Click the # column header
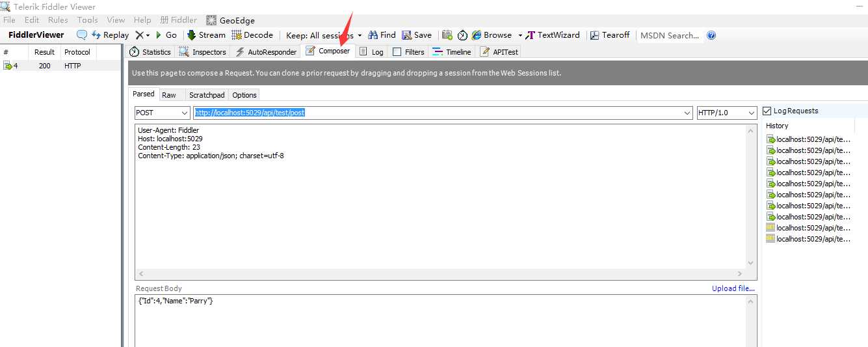The width and height of the screenshot is (868, 347). [15, 52]
